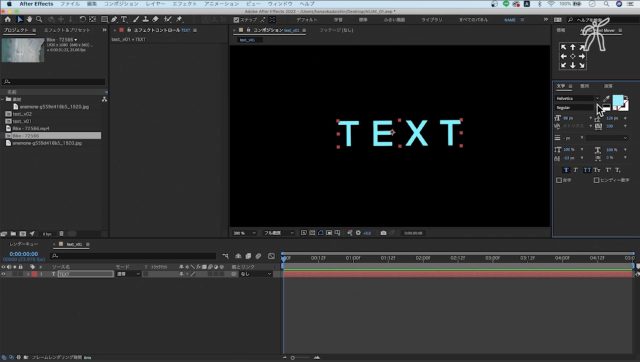This screenshot has height=362, width=640.
Task: Switch to エフェクト&プリセット tab
Action: [67, 30]
